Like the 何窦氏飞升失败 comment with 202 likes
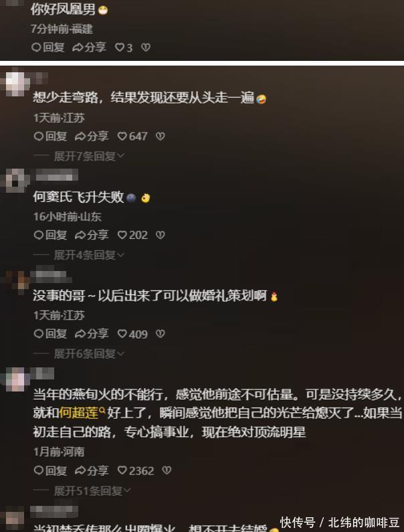 click(132, 235)
